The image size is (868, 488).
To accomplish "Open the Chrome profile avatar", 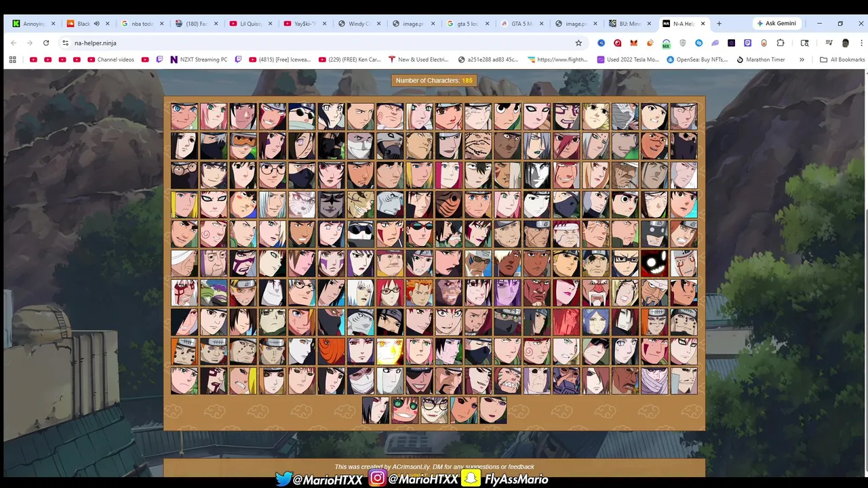I will [845, 43].
